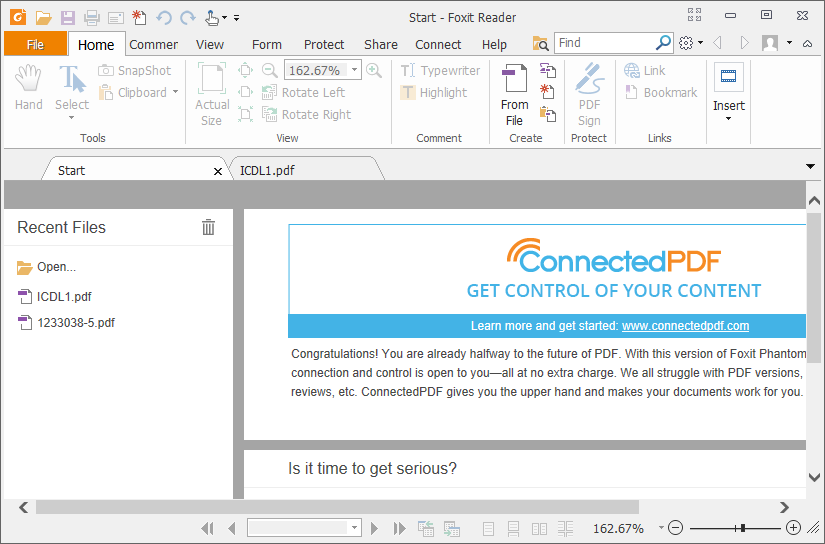The width and height of the screenshot is (825, 544).
Task: Click the ribbon zoom out magnifier
Action: point(269,70)
